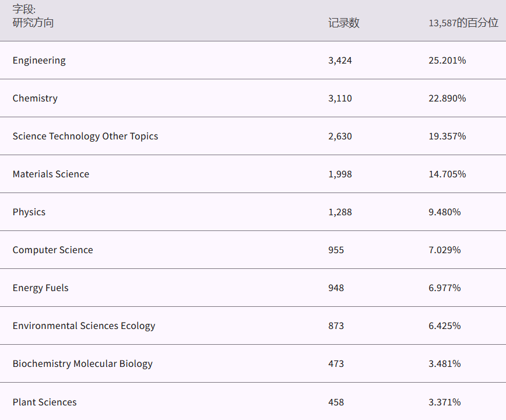Click the Physics research area

(x=29, y=212)
